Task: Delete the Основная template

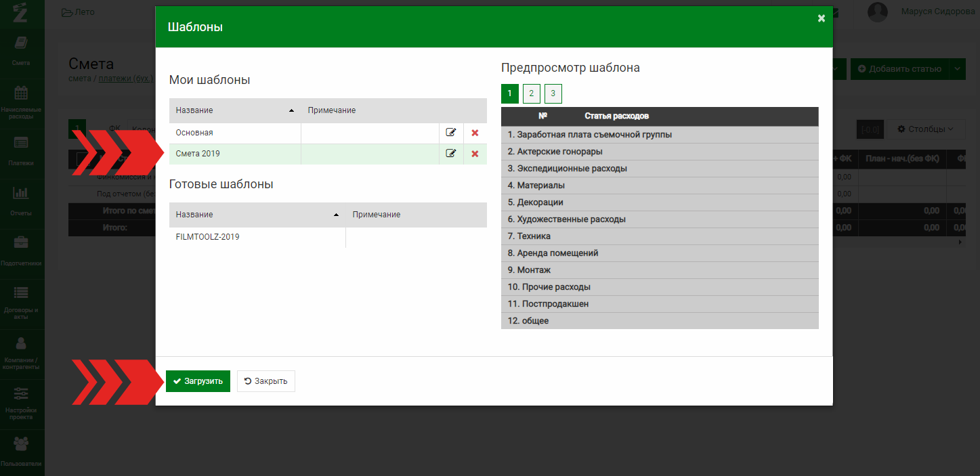Action: click(475, 133)
